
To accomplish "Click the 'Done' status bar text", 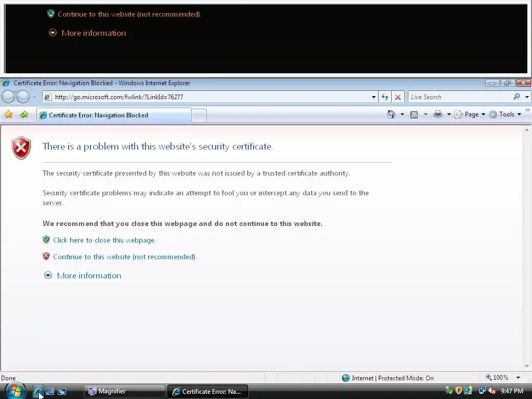I will tap(8, 378).
